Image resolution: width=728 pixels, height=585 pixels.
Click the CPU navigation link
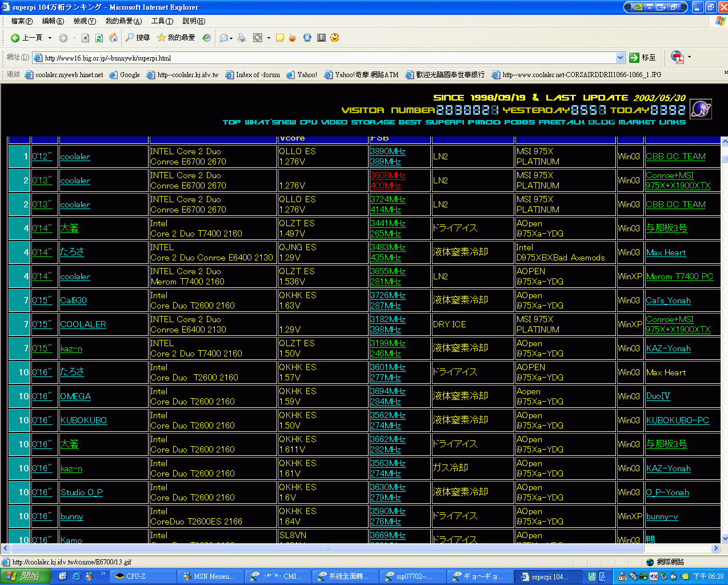coord(309,122)
